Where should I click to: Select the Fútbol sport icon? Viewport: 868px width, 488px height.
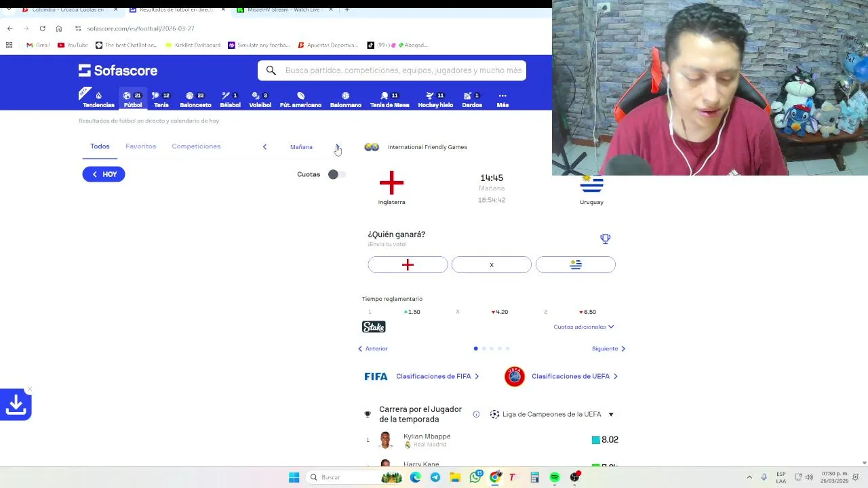click(133, 100)
